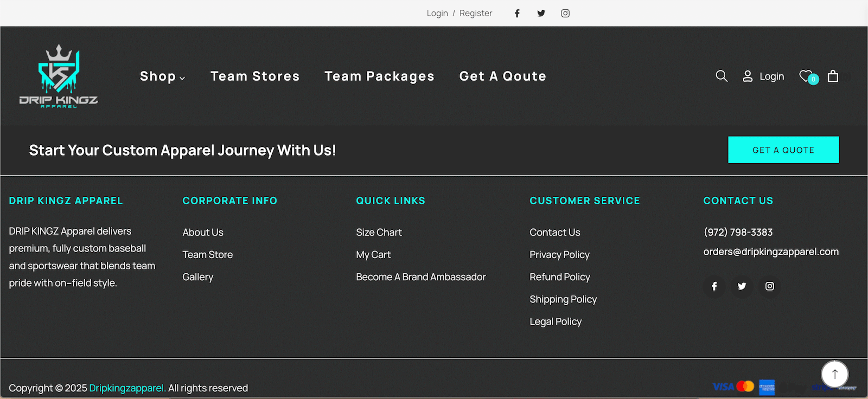Click the Mastercard payment icon
868x399 pixels.
click(745, 386)
